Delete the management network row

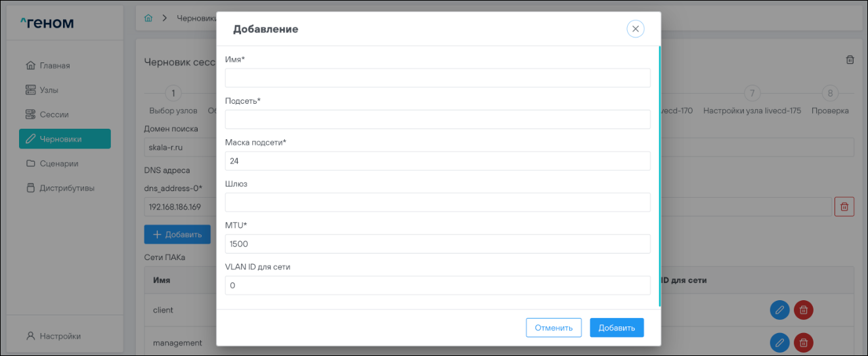pyautogui.click(x=804, y=342)
